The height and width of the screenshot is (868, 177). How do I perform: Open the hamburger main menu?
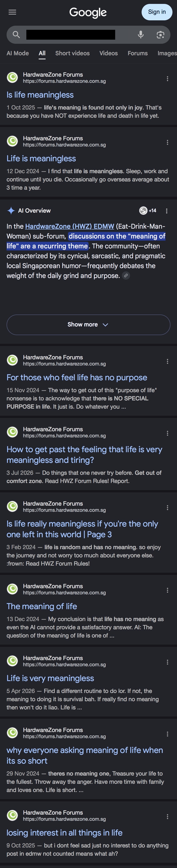pos(12,12)
